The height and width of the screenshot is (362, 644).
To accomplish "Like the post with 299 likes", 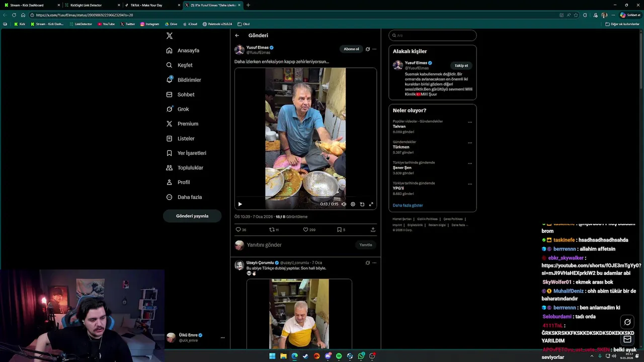I will tap(309, 230).
